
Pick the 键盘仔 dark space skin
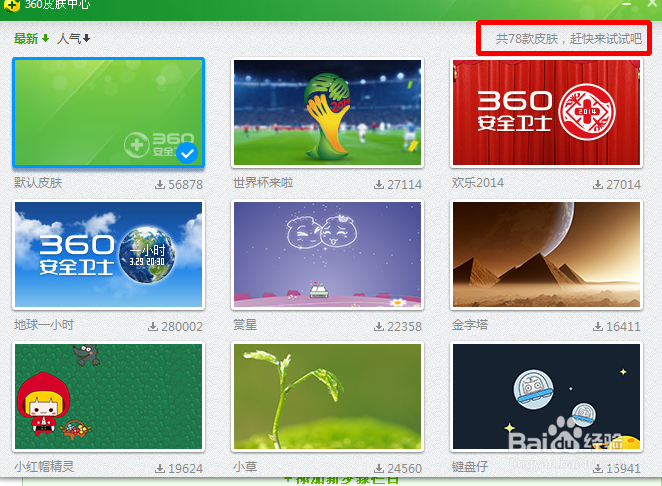click(x=546, y=396)
